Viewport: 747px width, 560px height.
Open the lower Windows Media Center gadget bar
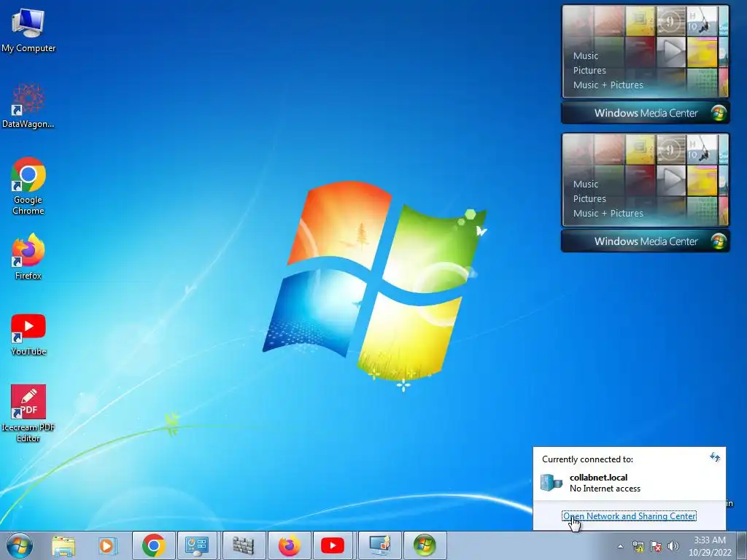pyautogui.click(x=646, y=241)
